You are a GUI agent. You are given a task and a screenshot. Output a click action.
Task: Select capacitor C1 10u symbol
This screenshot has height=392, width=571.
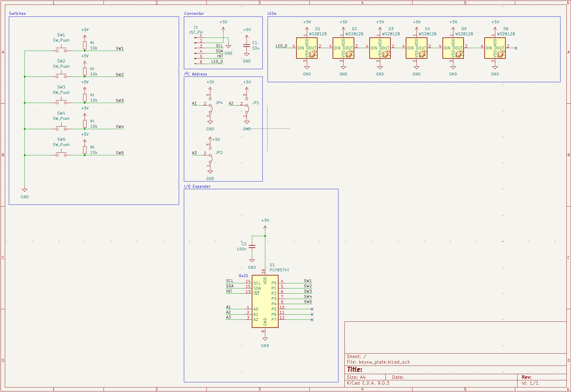[x=247, y=46]
